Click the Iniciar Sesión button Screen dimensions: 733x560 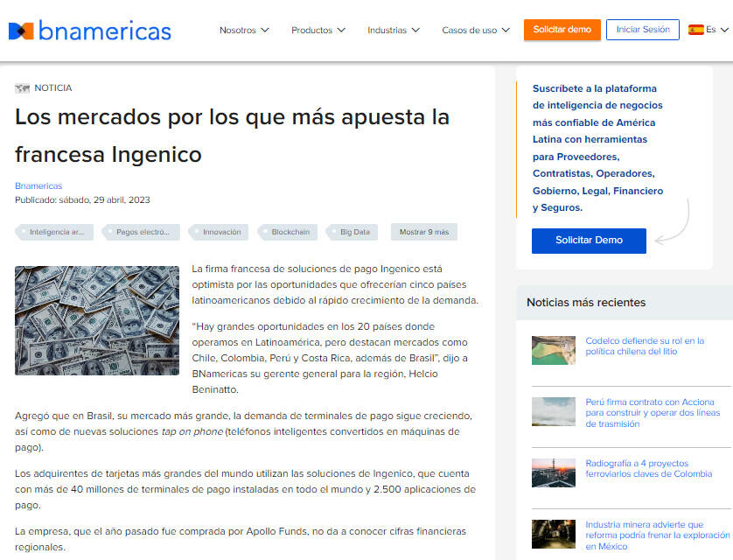coord(642,30)
